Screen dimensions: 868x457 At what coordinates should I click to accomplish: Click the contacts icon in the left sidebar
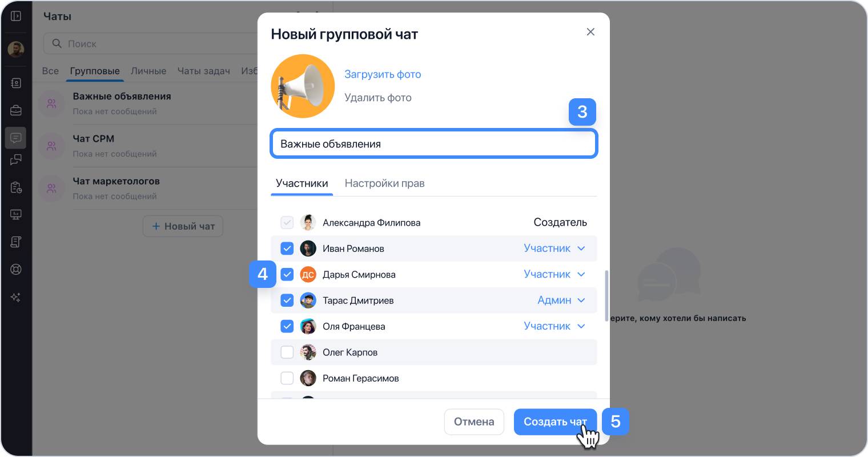click(16, 83)
